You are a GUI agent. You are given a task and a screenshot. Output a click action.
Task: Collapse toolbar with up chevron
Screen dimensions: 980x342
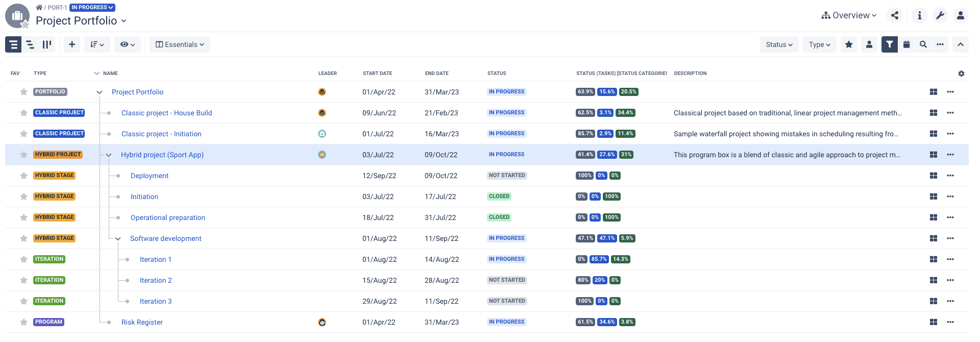click(x=961, y=44)
